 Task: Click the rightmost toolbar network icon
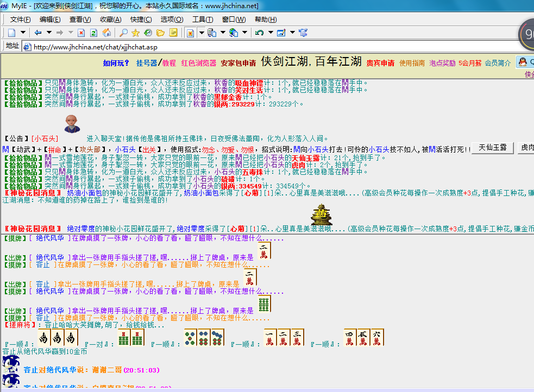(x=303, y=33)
